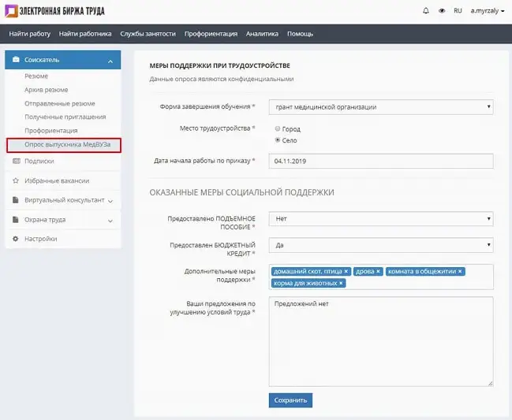Click the Дата начала работы date field
This screenshot has height=420, width=512.
pyautogui.click(x=380, y=161)
